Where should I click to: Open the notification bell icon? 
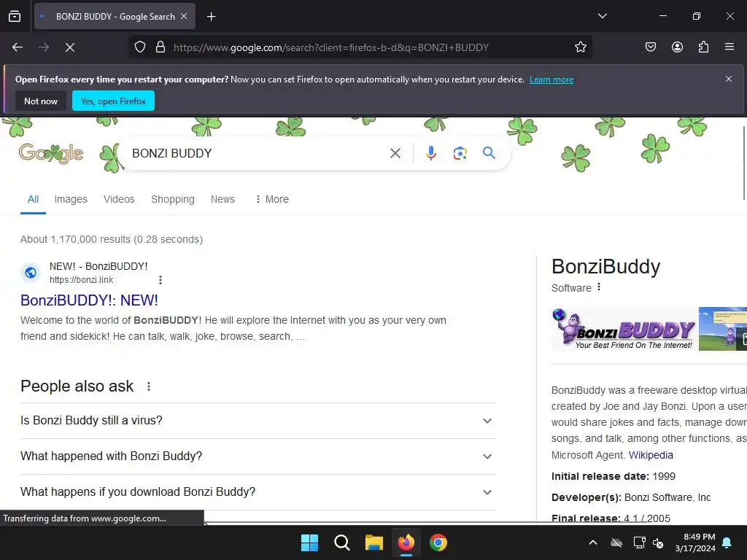[727, 542]
